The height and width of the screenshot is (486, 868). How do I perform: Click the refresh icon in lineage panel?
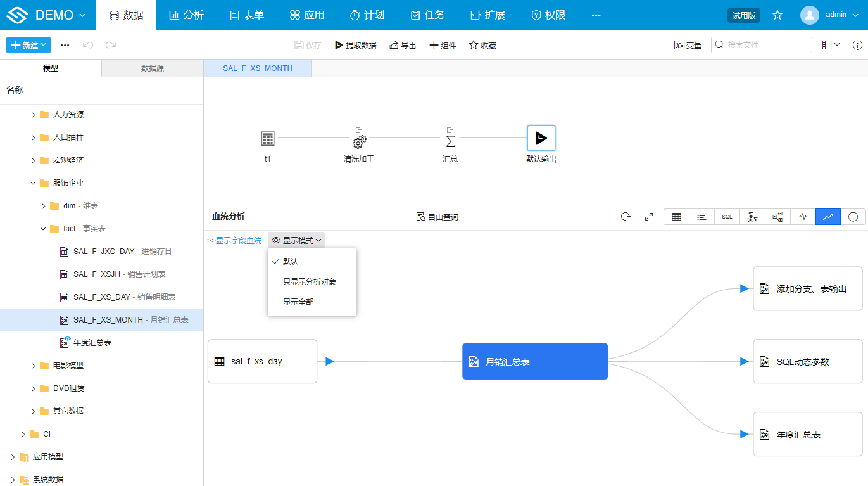click(626, 217)
